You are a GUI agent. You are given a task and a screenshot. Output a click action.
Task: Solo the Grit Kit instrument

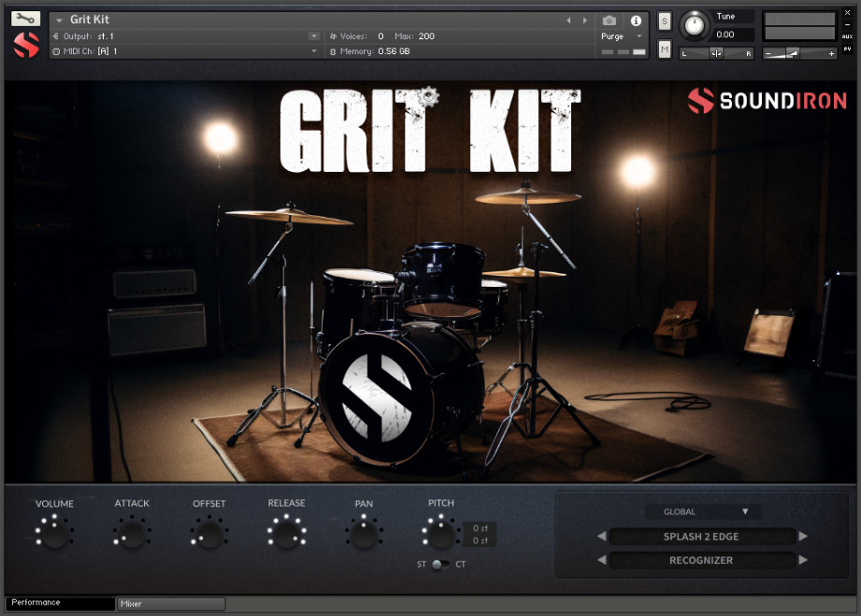[665, 21]
